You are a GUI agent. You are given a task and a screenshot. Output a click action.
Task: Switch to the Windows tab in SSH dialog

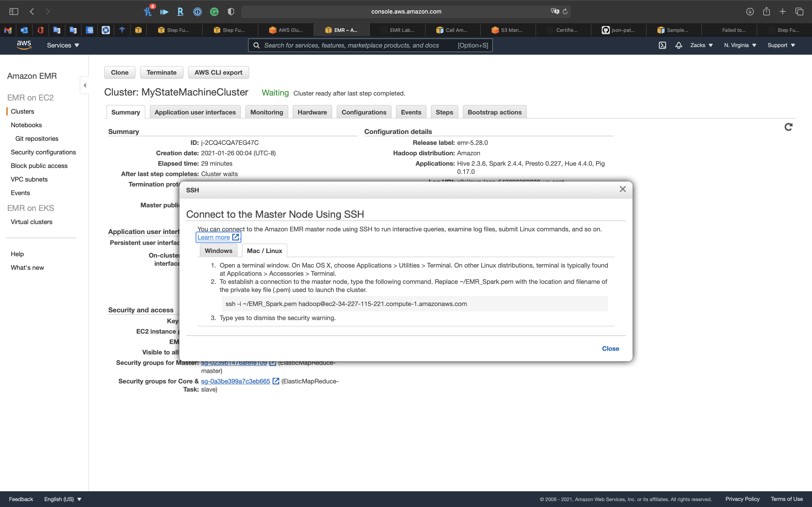218,251
